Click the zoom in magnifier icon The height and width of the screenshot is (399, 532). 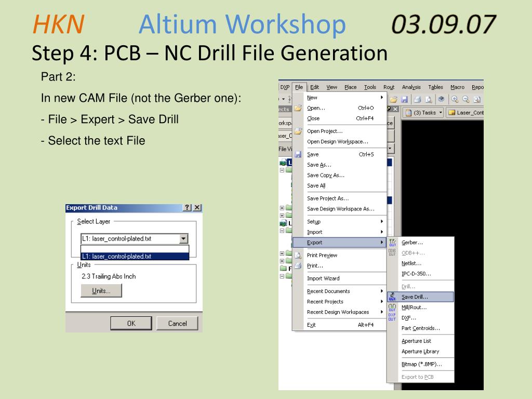click(455, 99)
